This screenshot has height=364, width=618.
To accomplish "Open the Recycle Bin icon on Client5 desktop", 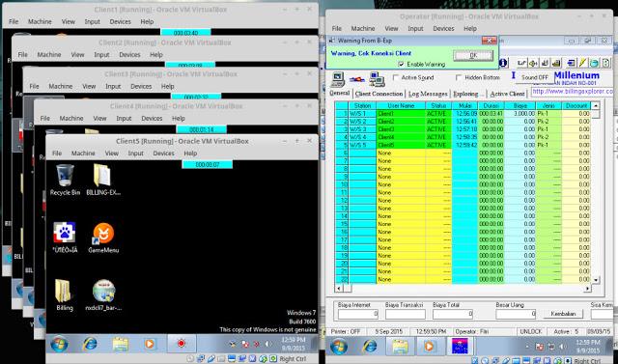I will tap(65, 180).
